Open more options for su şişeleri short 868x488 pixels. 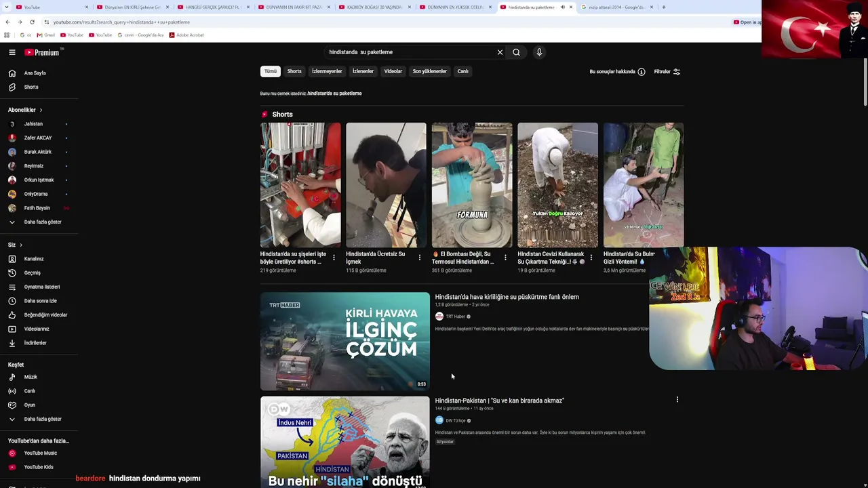point(334,258)
